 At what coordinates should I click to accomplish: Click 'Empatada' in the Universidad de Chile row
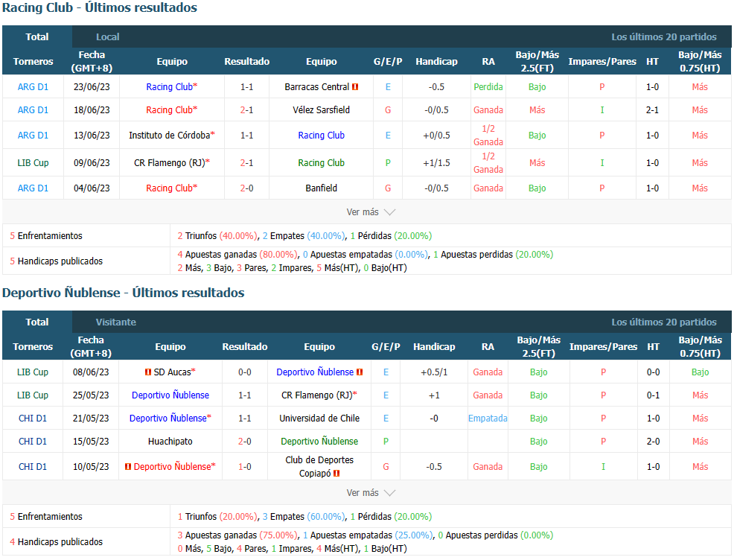tap(488, 419)
